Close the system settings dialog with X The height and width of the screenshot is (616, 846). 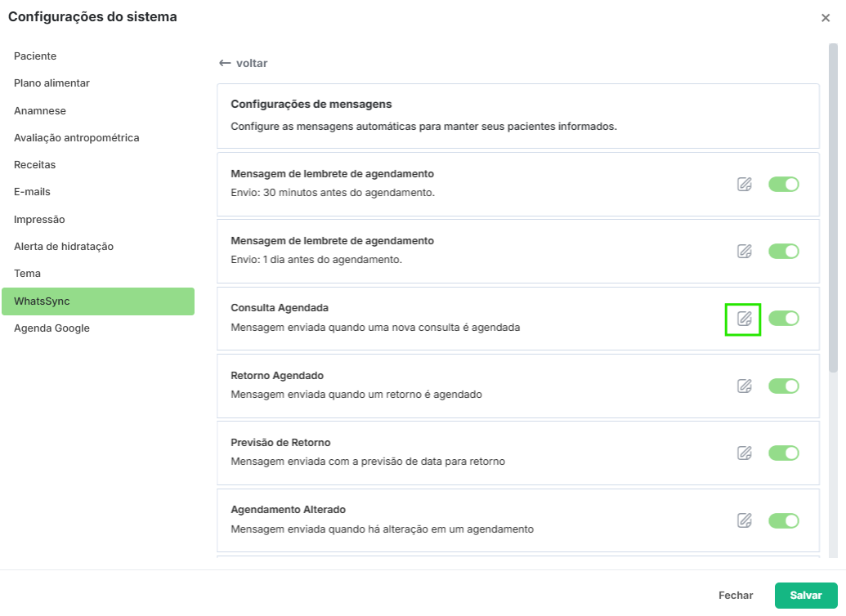[826, 18]
